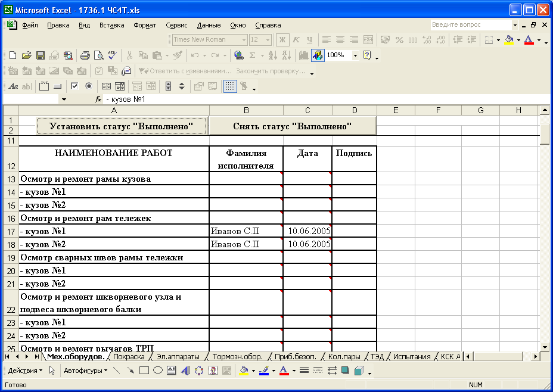Sort descending with the Z-A icon

click(286, 55)
